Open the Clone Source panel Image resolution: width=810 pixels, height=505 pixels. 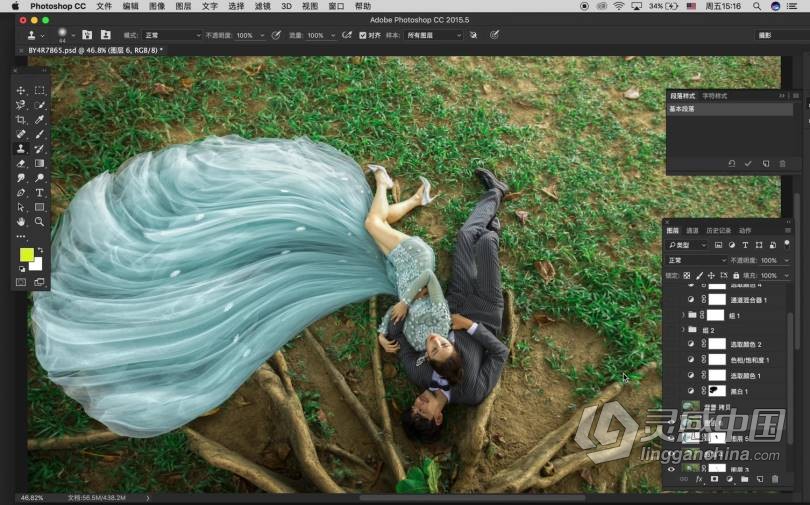pos(105,35)
